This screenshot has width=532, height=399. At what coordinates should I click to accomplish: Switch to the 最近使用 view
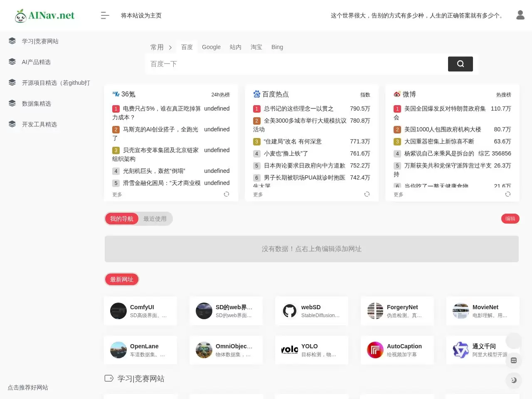[155, 219]
